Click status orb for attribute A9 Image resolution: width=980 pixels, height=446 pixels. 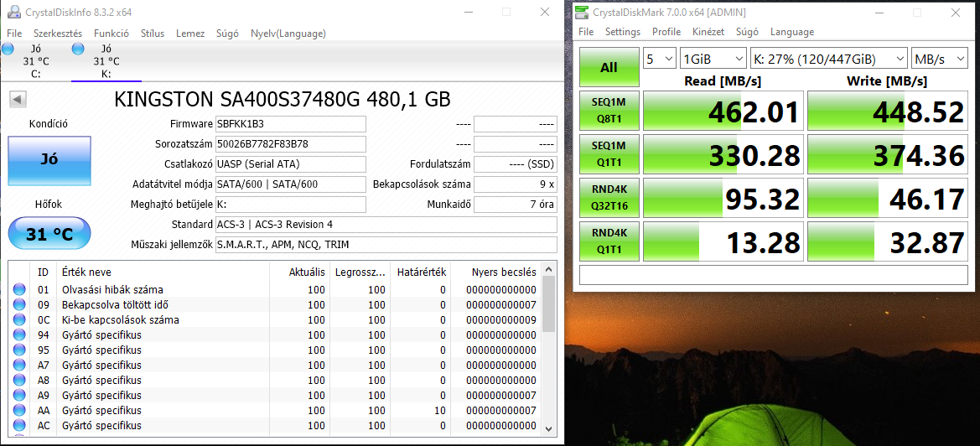19,396
